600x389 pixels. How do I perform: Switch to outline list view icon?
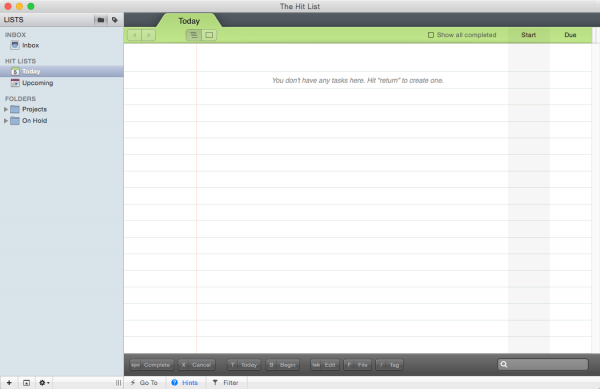point(194,35)
